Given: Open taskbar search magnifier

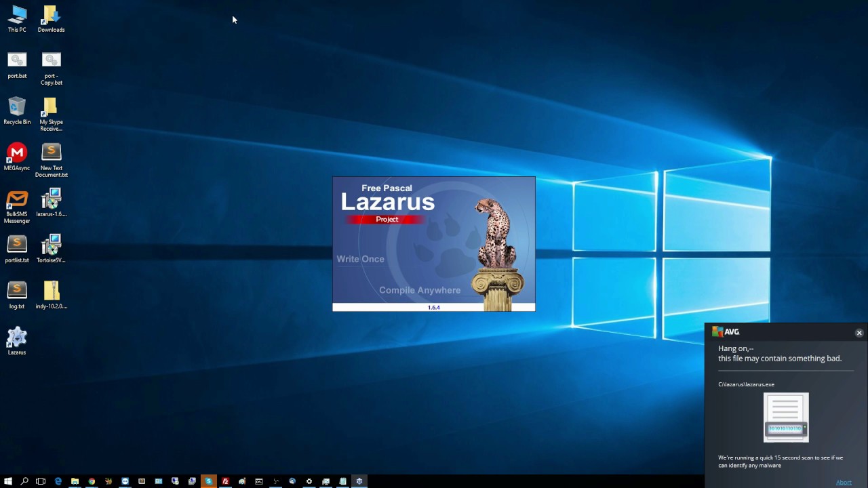Looking at the screenshot, I should pyautogui.click(x=24, y=481).
